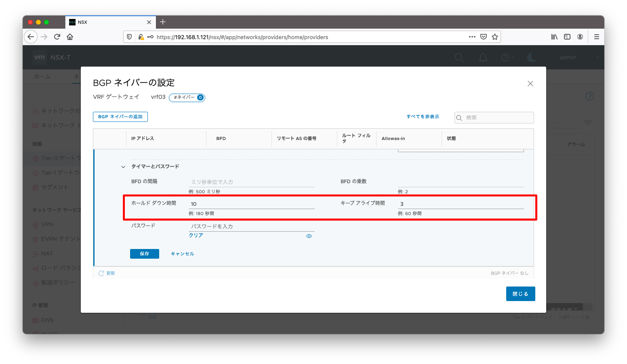Click the insecure connection lock icon
The width and height of the screenshot is (627, 364).
[141, 37]
